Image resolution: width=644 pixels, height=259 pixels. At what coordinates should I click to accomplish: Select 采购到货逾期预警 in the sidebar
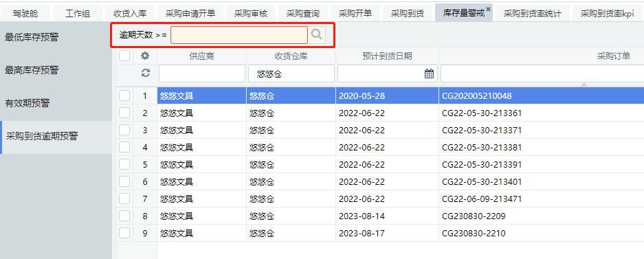[56, 137]
